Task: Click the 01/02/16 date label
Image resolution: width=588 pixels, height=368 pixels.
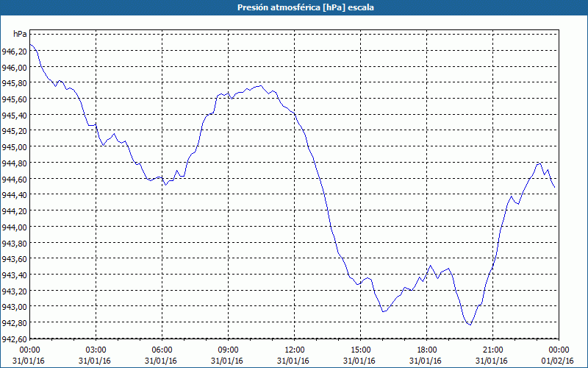Action: point(558,361)
